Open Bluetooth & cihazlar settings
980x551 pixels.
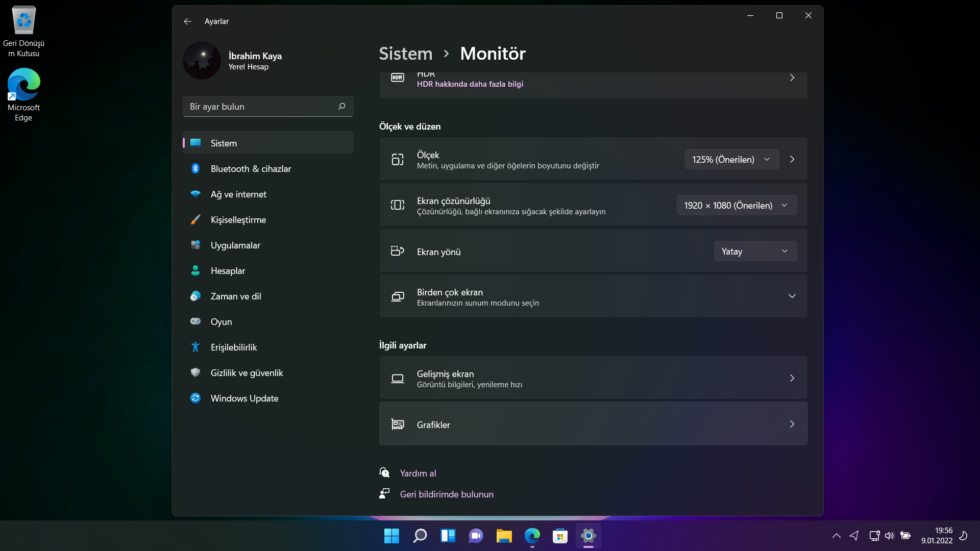pos(251,169)
